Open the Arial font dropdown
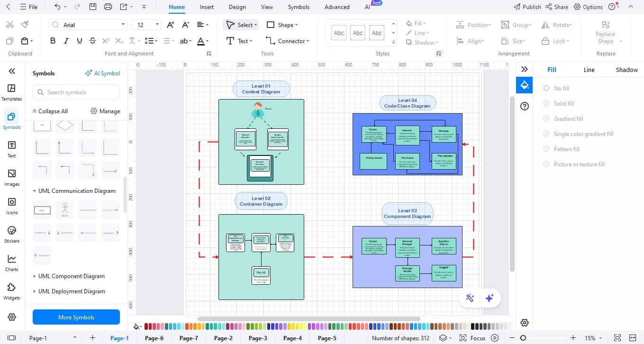Viewport: 644px width, 344px height. [123, 24]
